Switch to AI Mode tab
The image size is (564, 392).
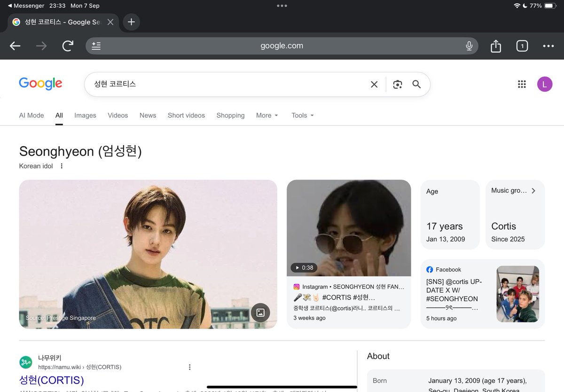pos(31,115)
